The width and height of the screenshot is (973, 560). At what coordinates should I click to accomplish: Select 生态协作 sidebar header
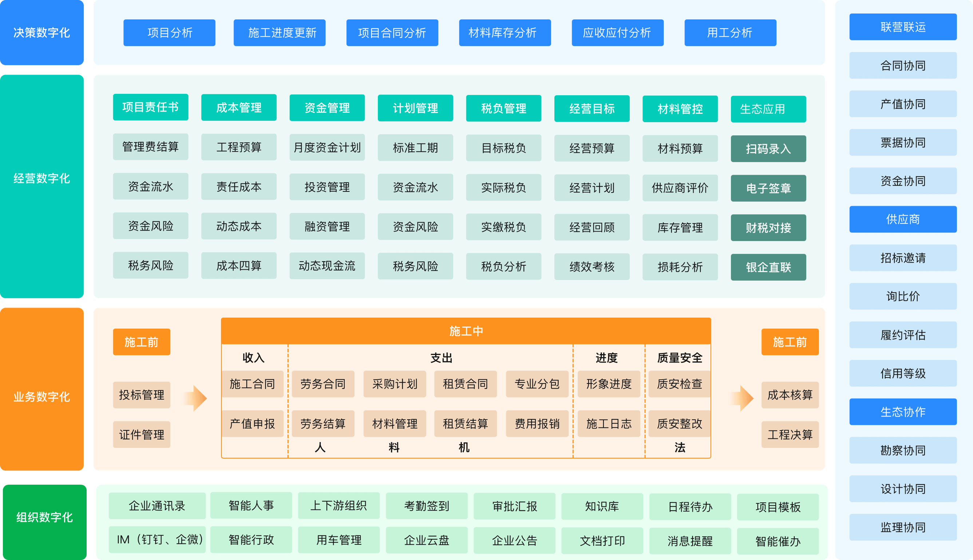903,412
